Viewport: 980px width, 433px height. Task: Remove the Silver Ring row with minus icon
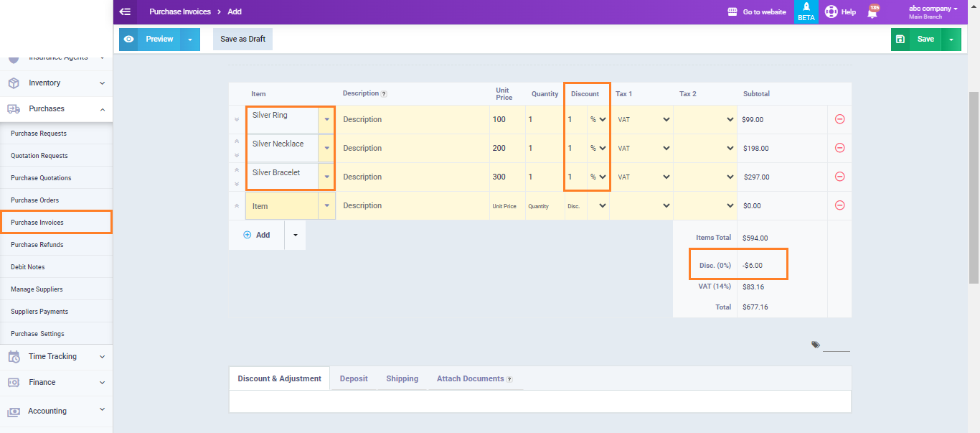click(x=839, y=119)
